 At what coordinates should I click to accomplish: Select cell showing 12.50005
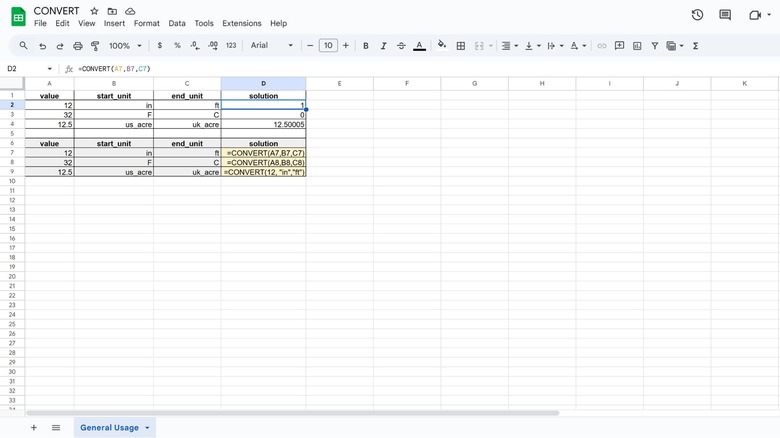click(263, 124)
